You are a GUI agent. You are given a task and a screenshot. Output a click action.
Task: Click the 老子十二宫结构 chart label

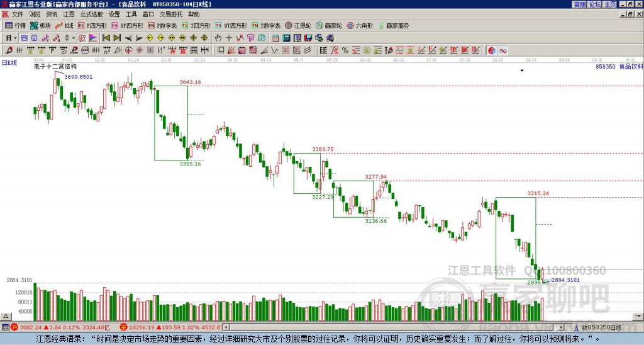pos(55,66)
